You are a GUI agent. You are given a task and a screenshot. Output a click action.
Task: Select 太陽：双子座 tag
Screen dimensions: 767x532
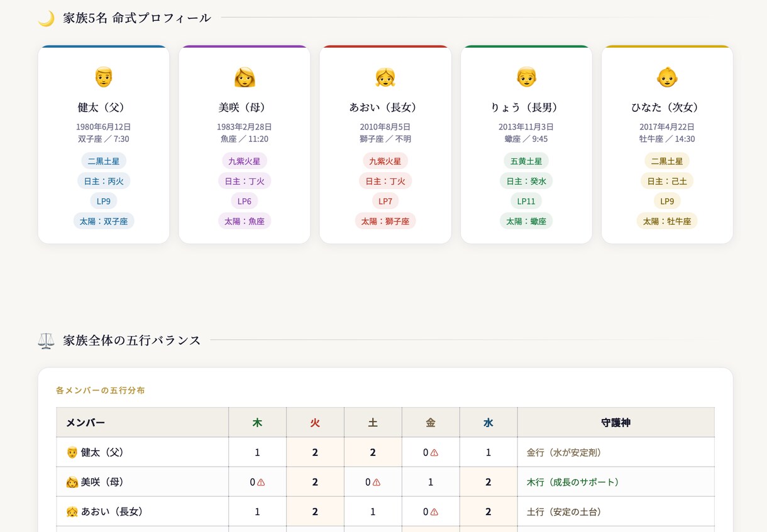pyautogui.click(x=104, y=221)
